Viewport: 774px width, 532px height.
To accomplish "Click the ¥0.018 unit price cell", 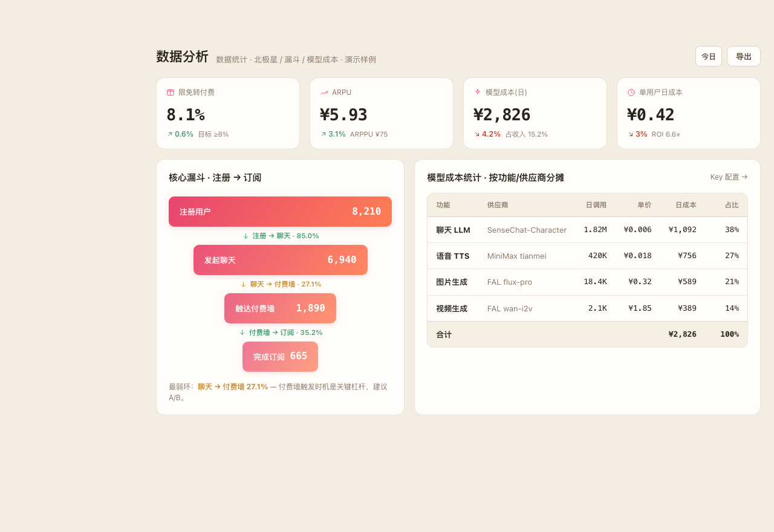I will [638, 256].
